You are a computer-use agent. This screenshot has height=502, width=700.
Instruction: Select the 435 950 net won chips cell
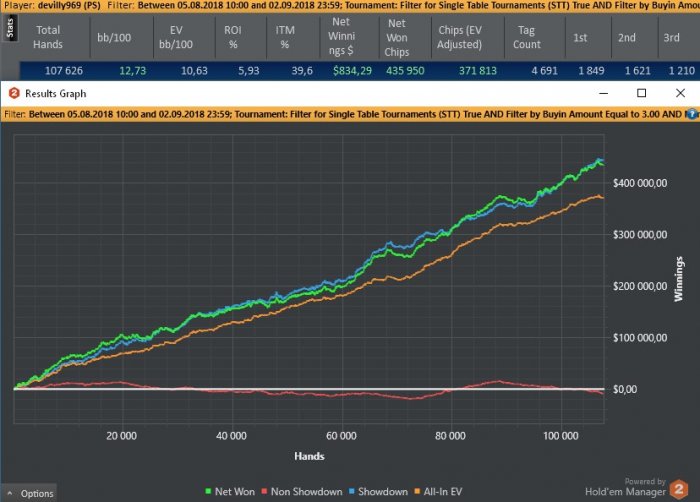tap(405, 71)
